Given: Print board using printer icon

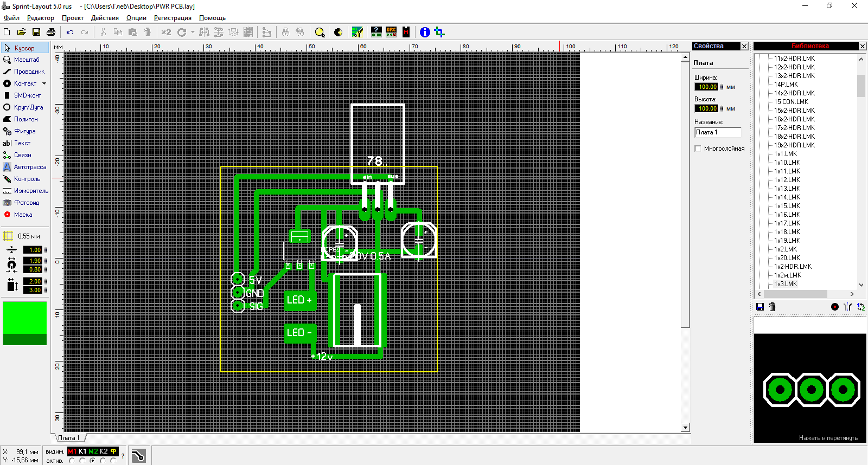Looking at the screenshot, I should point(51,33).
